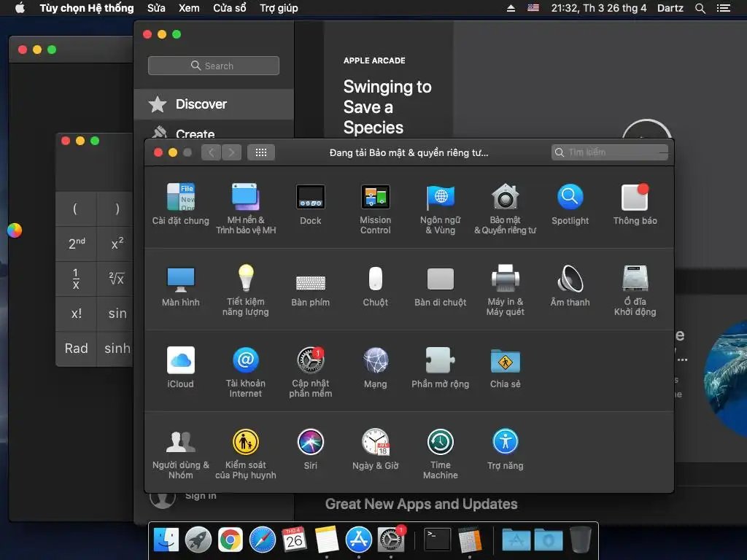Open Tiết kiệm năng lượng pane

tap(246, 290)
